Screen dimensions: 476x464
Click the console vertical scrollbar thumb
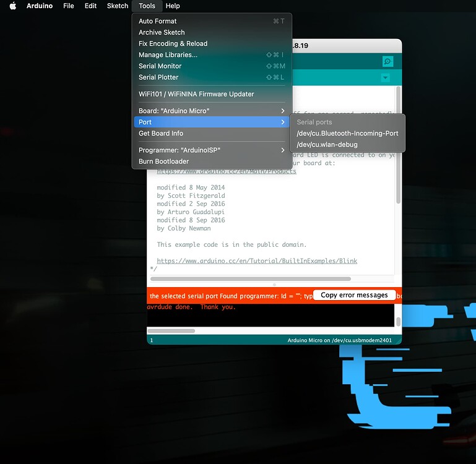(x=398, y=321)
